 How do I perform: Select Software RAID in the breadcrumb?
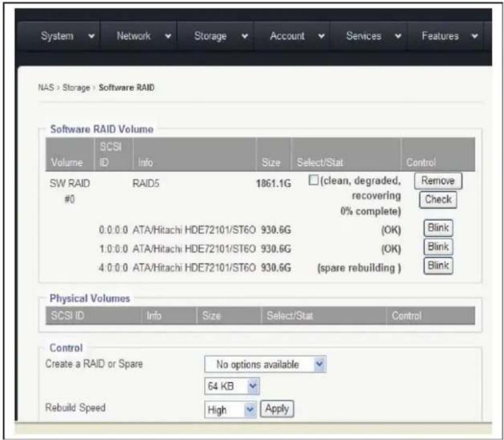[126, 87]
